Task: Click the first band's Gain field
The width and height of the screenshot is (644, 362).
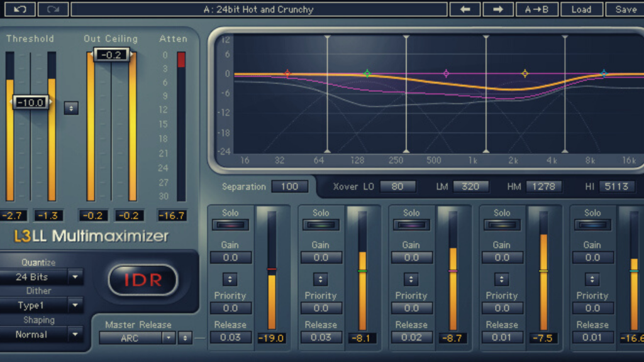Action: (230, 257)
